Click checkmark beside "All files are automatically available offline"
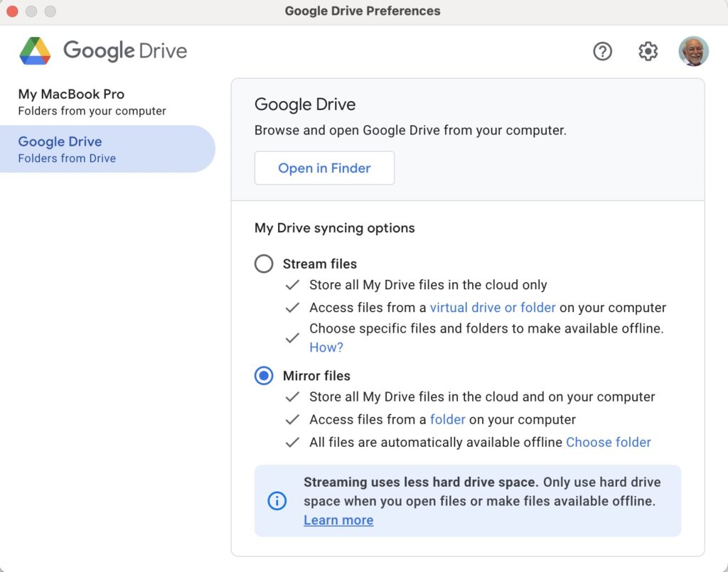 (292, 442)
